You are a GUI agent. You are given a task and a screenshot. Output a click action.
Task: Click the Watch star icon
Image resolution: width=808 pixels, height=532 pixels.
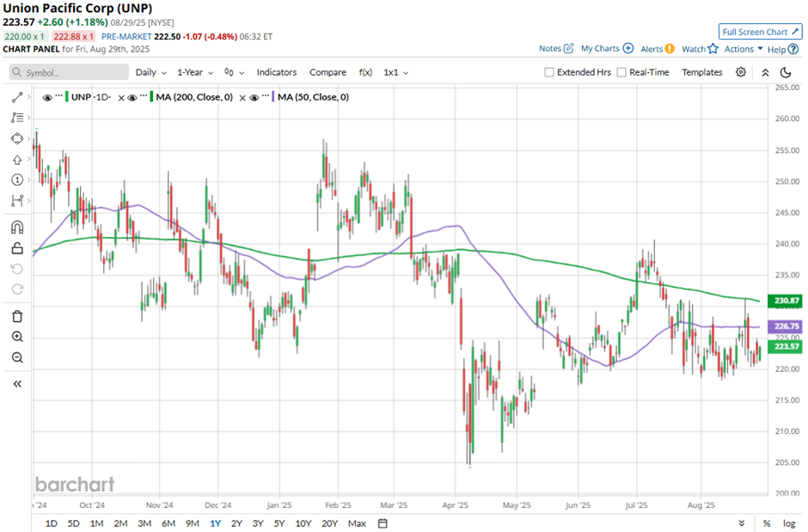click(713, 49)
